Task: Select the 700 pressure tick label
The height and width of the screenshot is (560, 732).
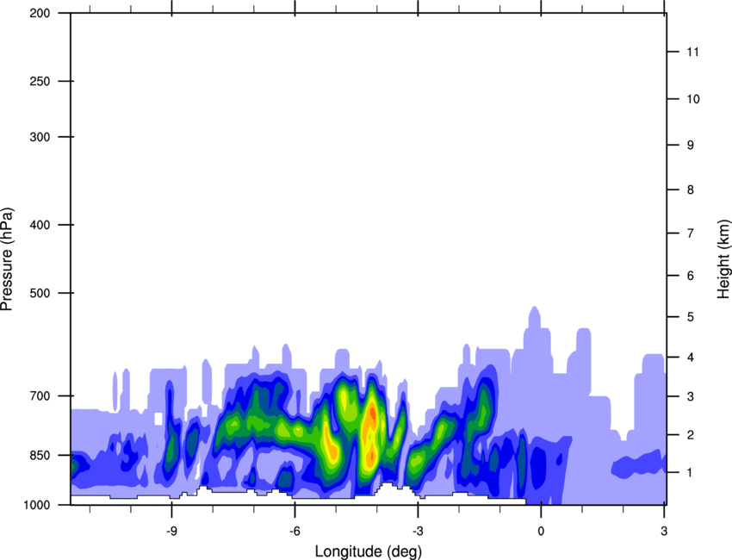Action: [40, 395]
